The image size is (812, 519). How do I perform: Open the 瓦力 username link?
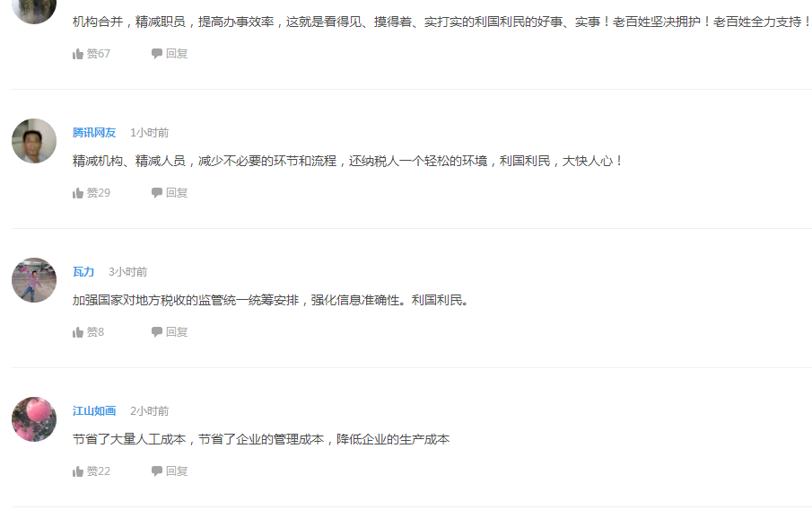point(83,272)
